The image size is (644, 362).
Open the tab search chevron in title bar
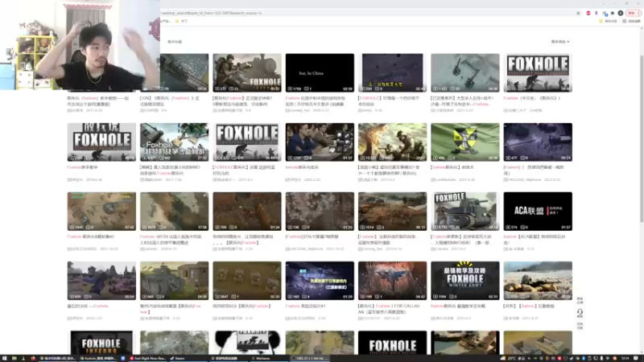click(603, 4)
